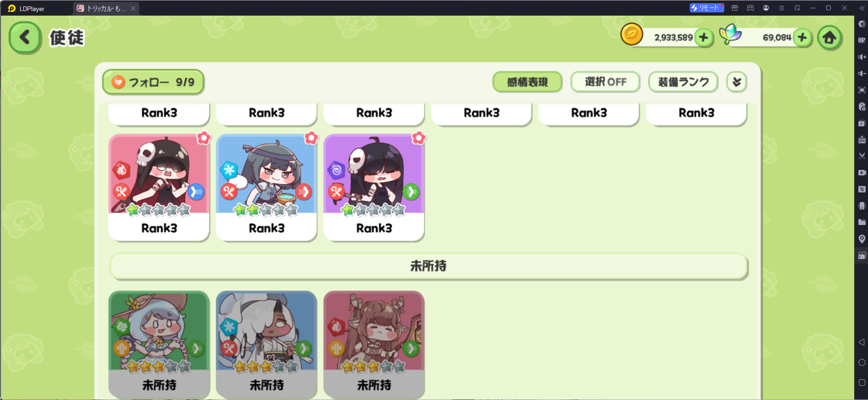Go back with the green arrow button
This screenshot has width=868, height=400.
[x=25, y=38]
